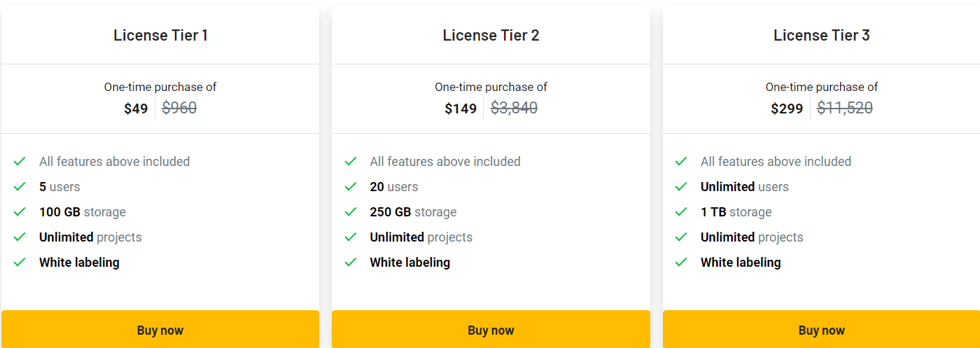Click the License Tier 2 heading
Screen dimensions: 980x348
pos(491,35)
